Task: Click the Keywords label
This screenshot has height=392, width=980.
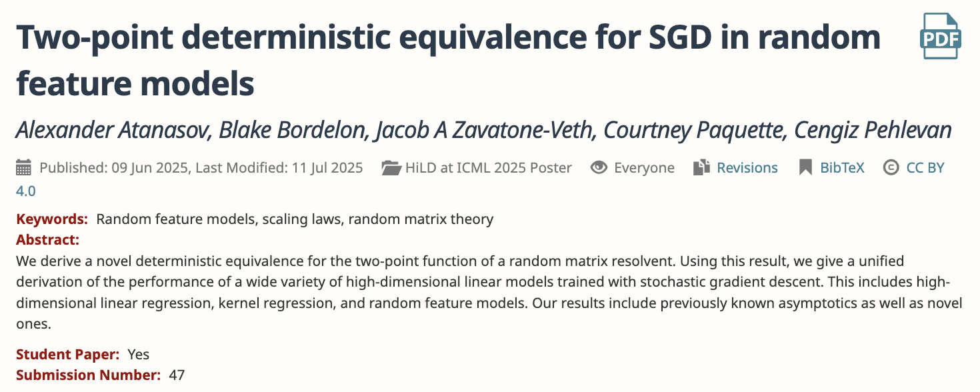Action: [x=51, y=219]
